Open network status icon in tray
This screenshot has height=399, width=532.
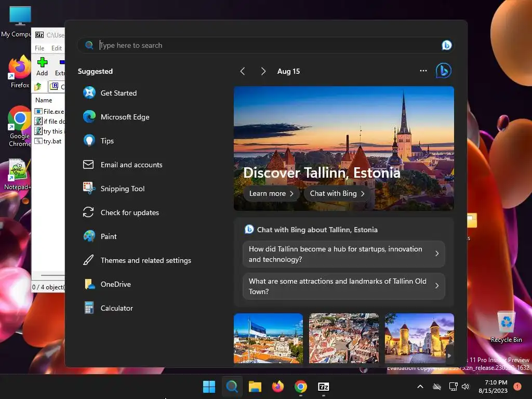tap(453, 387)
